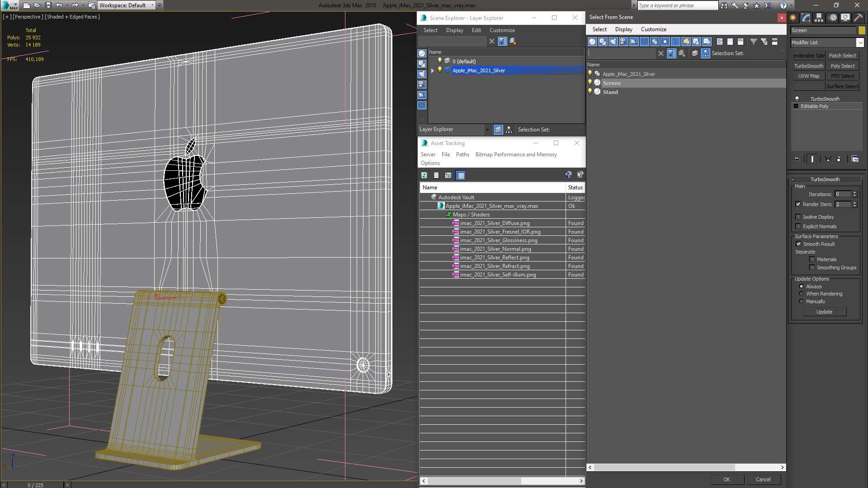Refresh the Asset Tracking list

tap(424, 175)
